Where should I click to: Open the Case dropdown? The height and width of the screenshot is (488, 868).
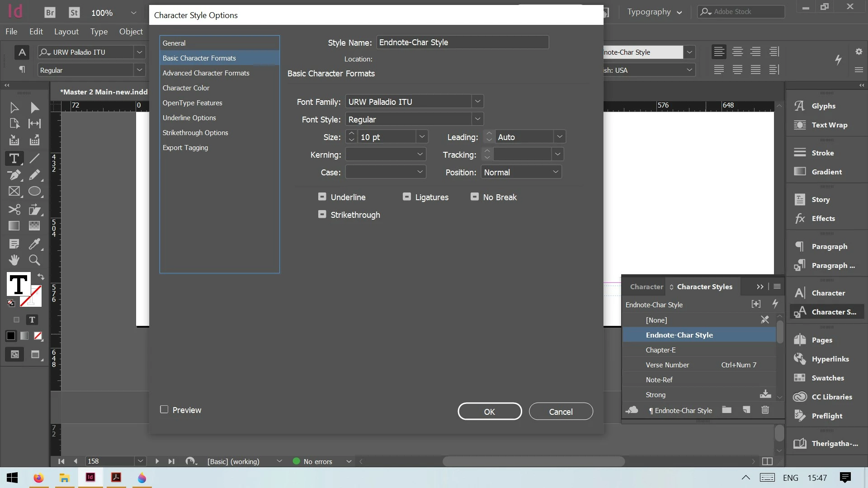pyautogui.click(x=420, y=172)
